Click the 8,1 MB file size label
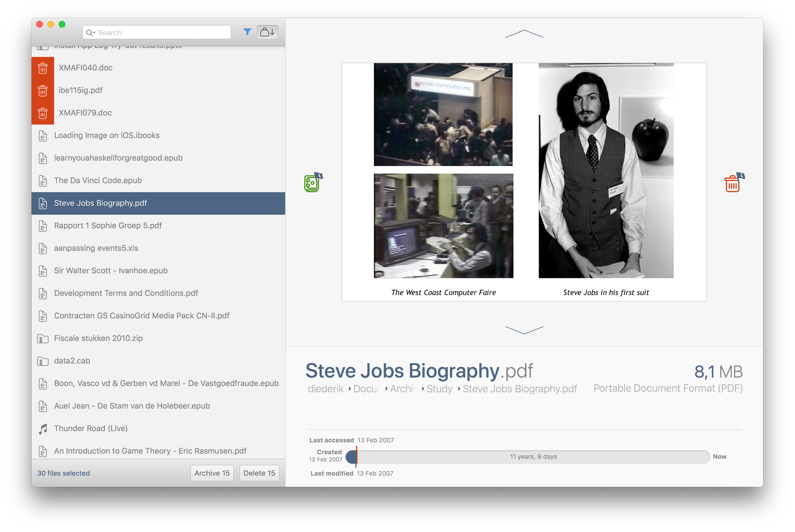795x532 pixels. (718, 371)
